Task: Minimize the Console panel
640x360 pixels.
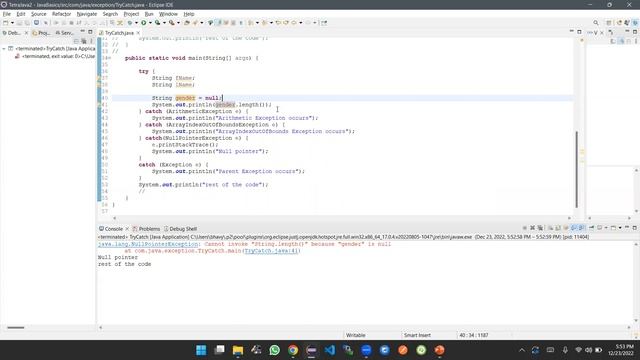Action: (x=627, y=227)
